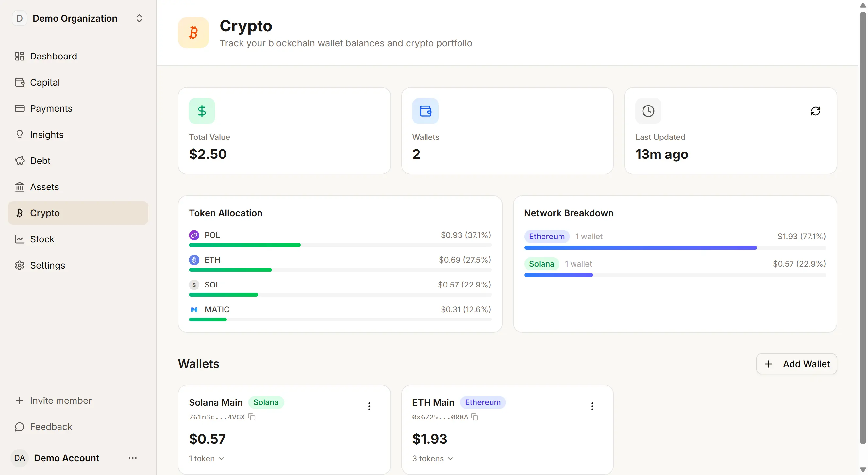This screenshot has width=868, height=475.
Task: Click the Payments card icon
Action: point(20,108)
